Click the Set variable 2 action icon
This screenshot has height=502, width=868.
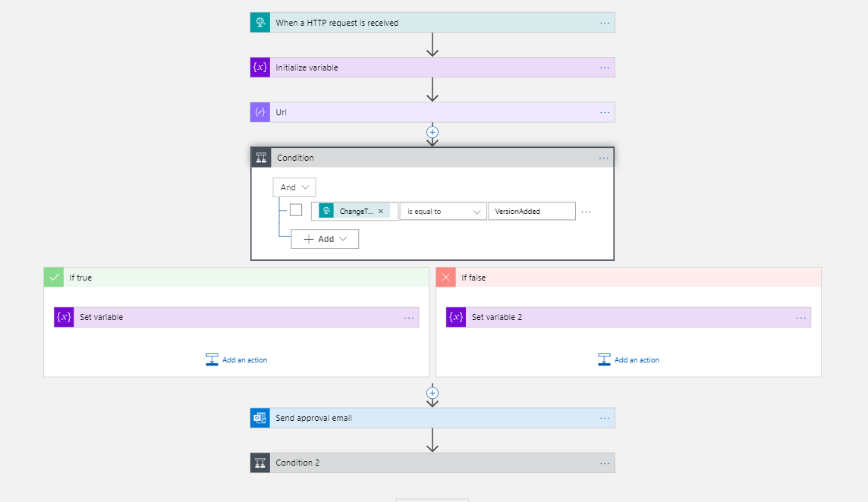point(456,317)
